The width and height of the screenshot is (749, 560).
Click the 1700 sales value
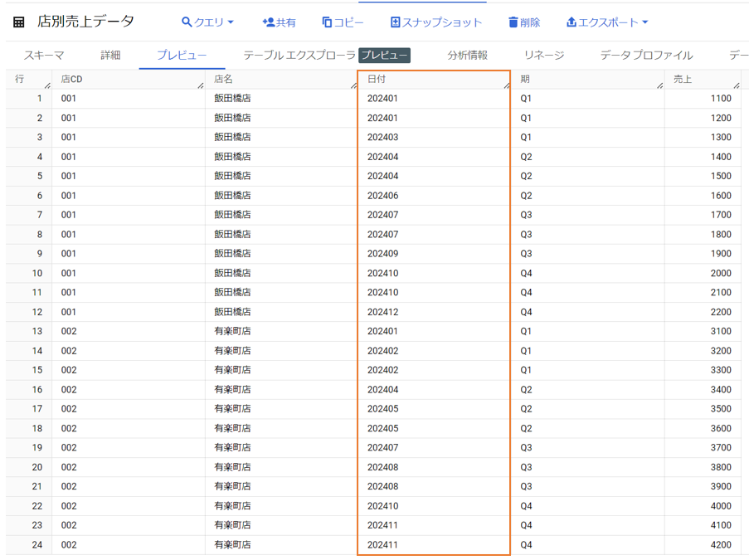click(x=721, y=215)
